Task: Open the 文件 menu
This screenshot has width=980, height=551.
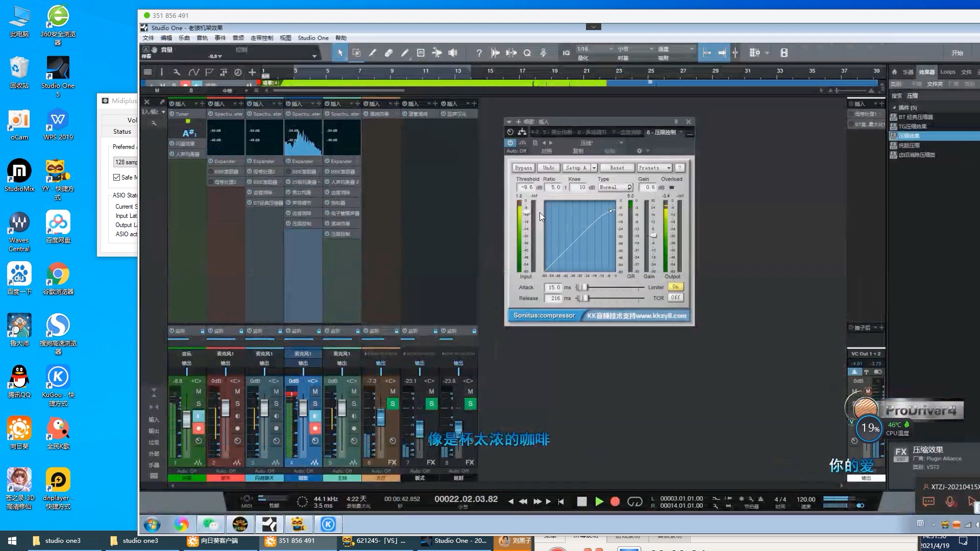Action: click(148, 38)
